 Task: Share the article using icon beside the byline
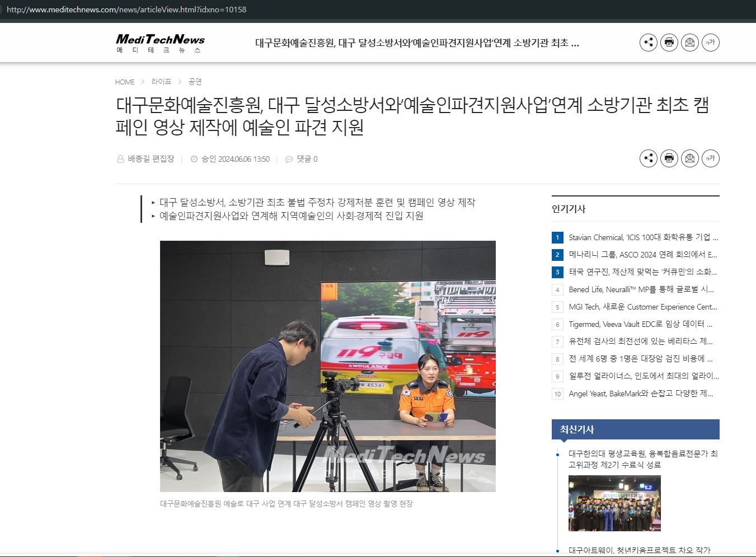[x=648, y=158]
